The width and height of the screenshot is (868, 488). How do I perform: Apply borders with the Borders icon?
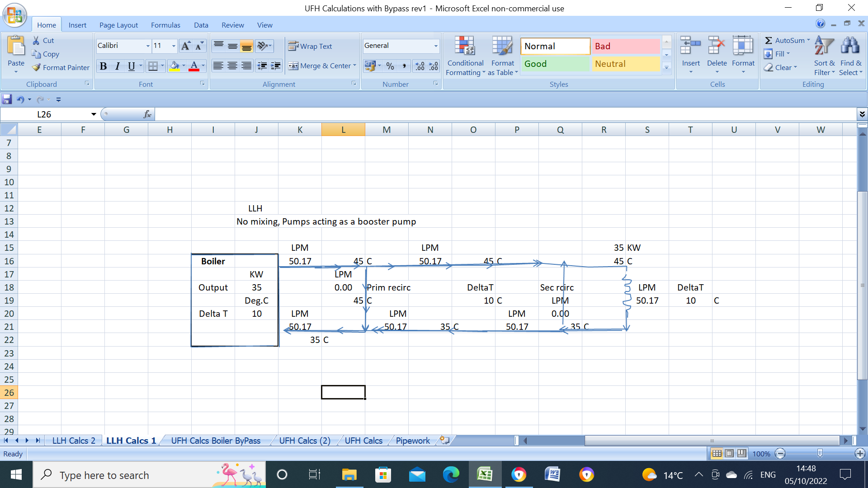[x=153, y=66]
